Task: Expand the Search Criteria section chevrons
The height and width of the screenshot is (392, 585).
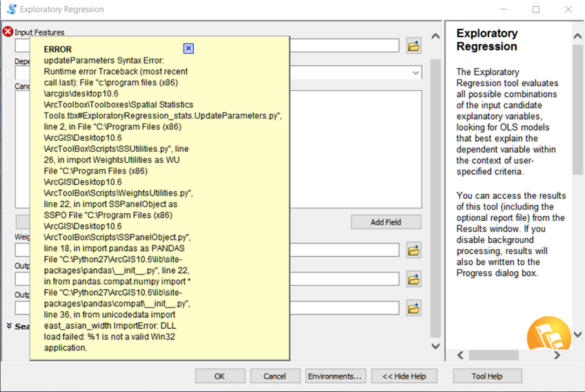Action: pos(10,326)
